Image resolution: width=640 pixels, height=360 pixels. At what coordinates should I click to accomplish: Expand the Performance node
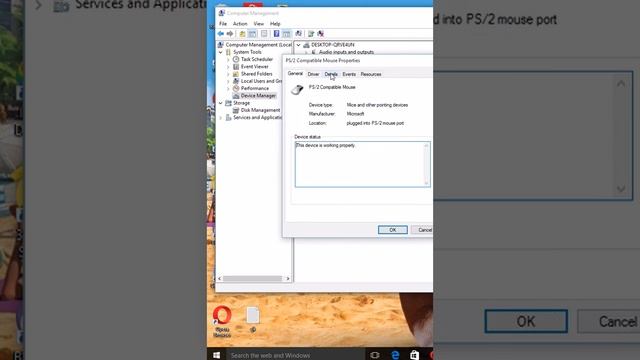[x=228, y=88]
